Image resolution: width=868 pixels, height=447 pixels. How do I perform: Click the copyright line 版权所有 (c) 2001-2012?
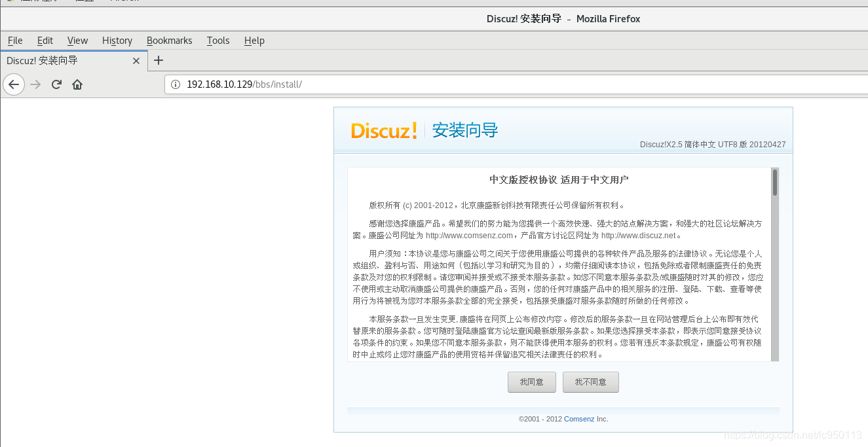pos(411,206)
